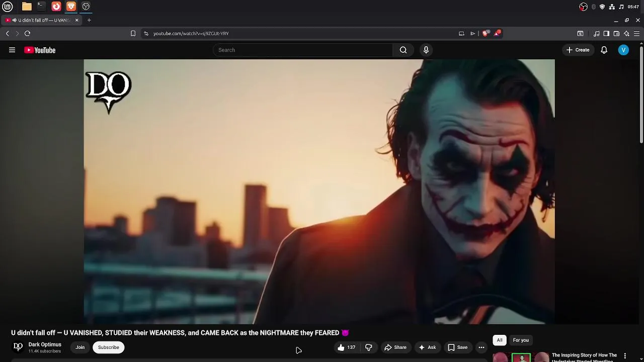Viewport: 644px width, 362px height.
Task: Subscribe to Dark Optimus
Action: [x=109, y=347]
